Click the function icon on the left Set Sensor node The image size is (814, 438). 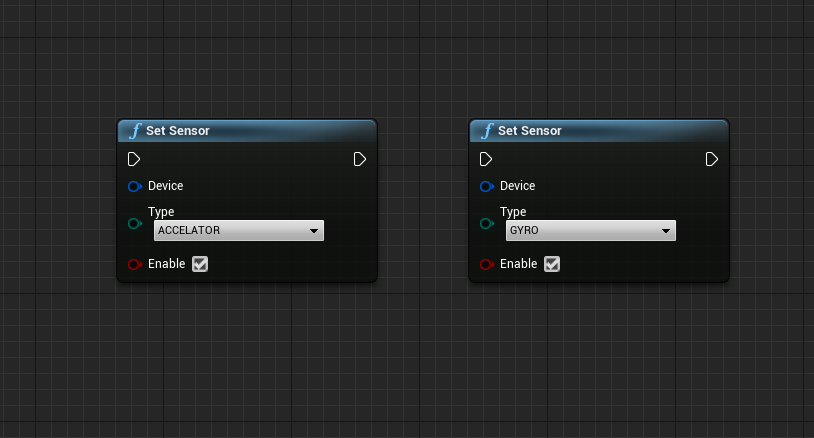(x=135, y=130)
